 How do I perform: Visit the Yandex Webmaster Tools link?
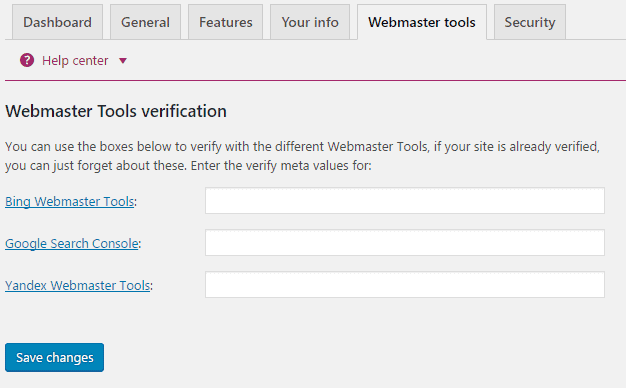[x=77, y=285]
